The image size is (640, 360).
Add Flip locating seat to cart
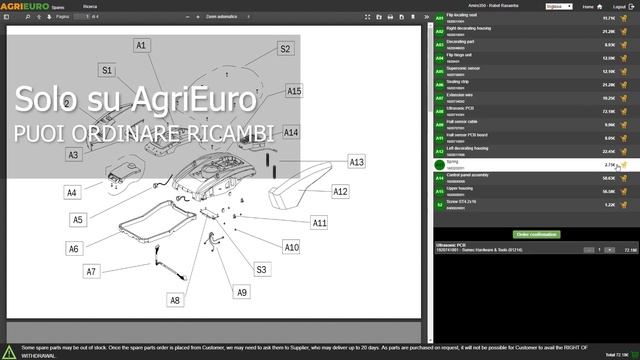tap(624, 18)
